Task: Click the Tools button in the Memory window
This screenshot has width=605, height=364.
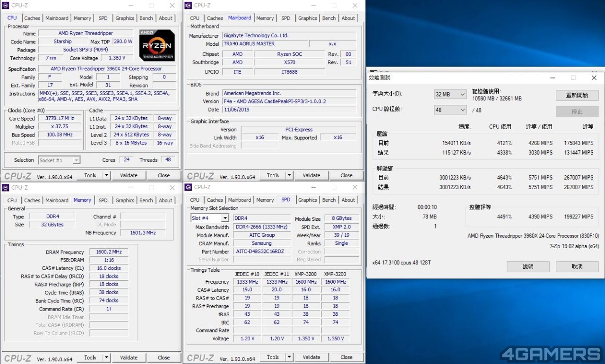Action: [90, 358]
